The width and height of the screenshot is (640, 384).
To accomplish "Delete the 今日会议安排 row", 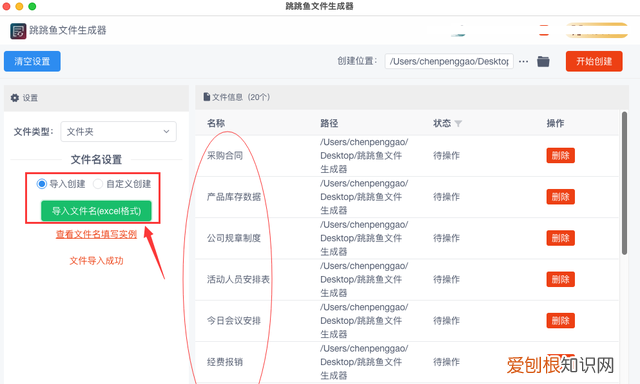I will point(560,320).
